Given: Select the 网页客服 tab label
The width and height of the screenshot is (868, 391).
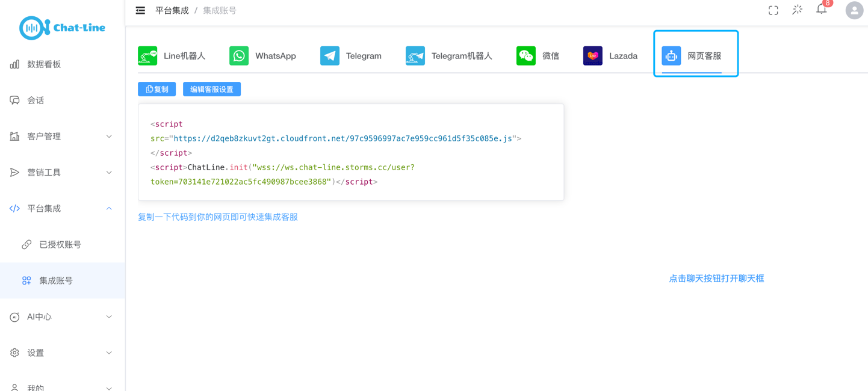Looking at the screenshot, I should tap(704, 56).
